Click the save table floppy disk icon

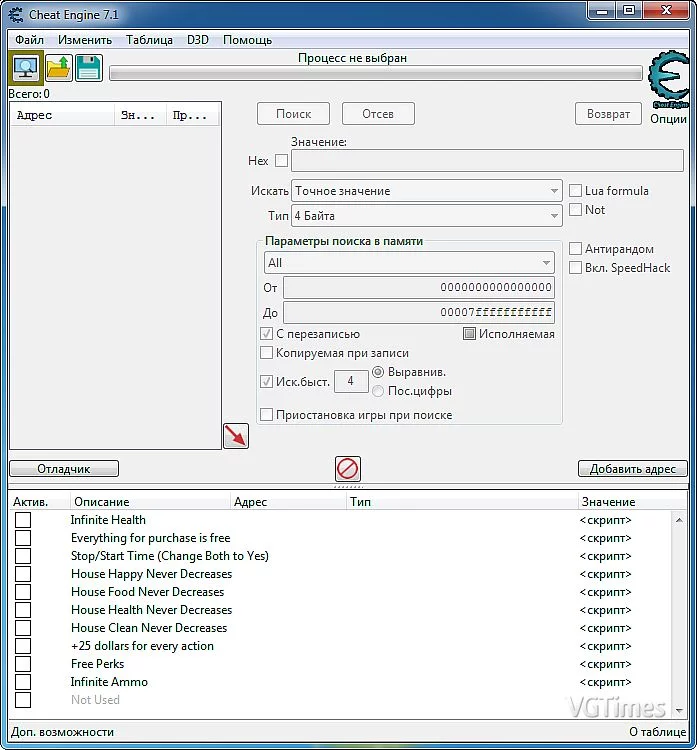pyautogui.click(x=89, y=68)
